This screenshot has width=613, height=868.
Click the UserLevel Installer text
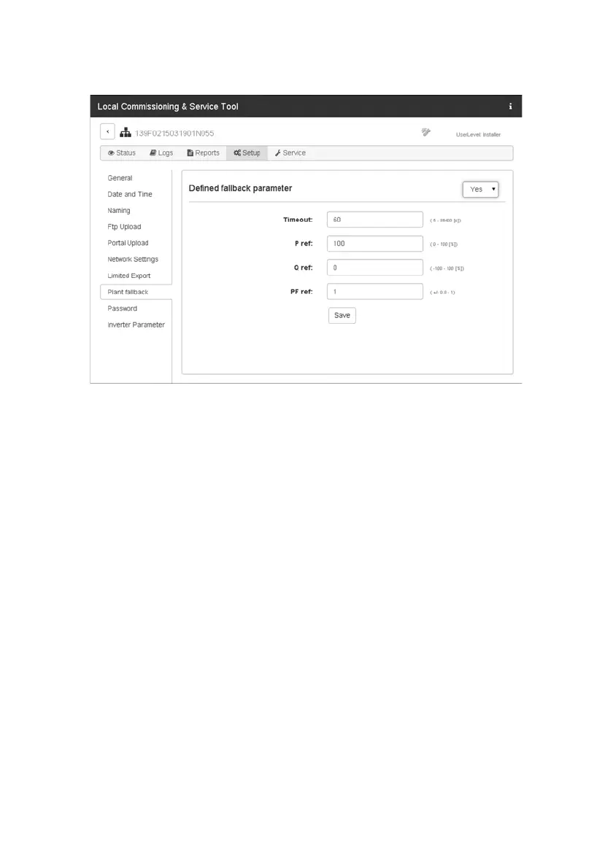point(478,134)
